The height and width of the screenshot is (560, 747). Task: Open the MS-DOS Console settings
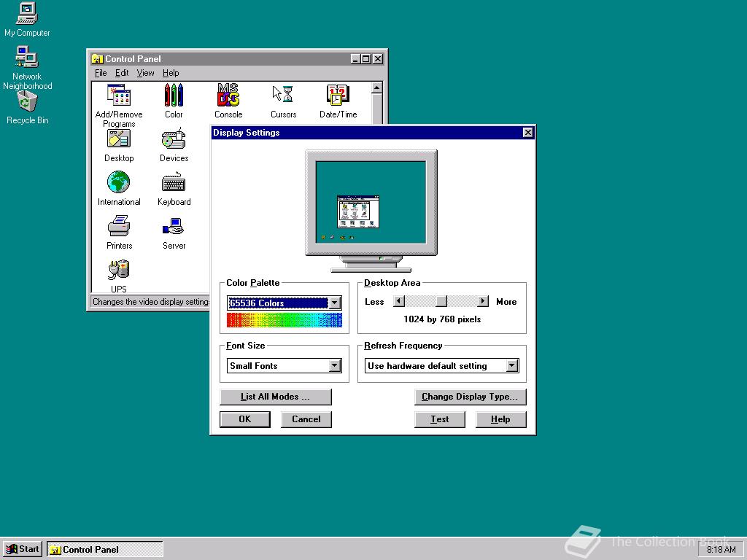tap(228, 96)
